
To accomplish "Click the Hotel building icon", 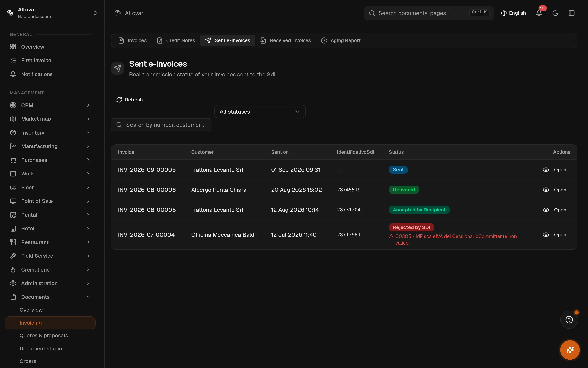I will click(x=13, y=228).
